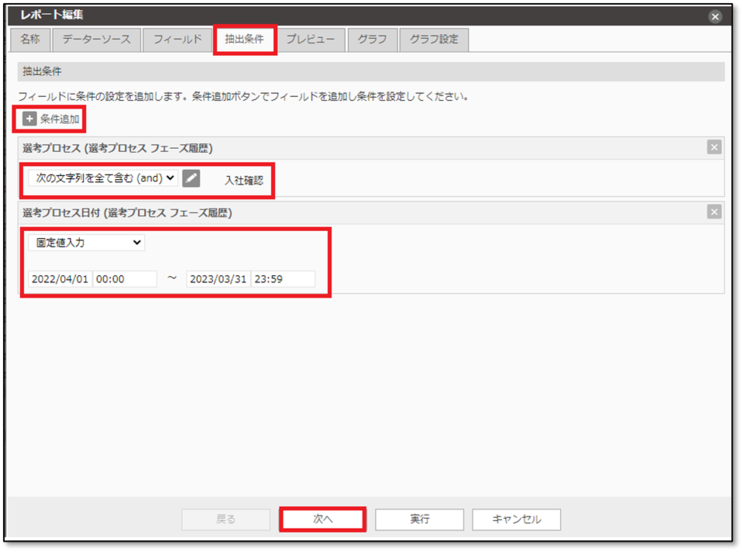Screen dimensions: 743x552
Task: Click the end date field 2023/03/31
Action: (x=218, y=279)
